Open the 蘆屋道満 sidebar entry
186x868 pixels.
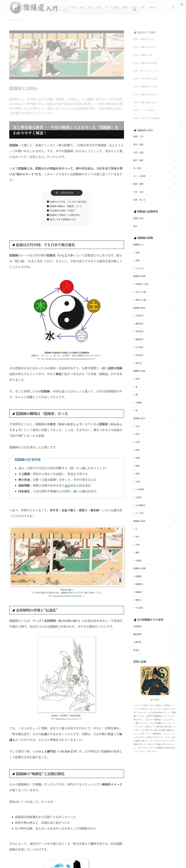137,634
